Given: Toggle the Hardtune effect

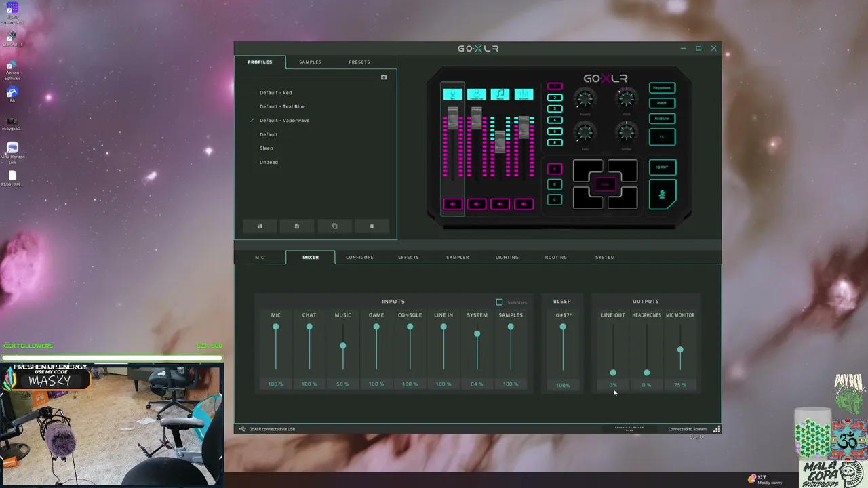Looking at the screenshot, I should coord(662,119).
